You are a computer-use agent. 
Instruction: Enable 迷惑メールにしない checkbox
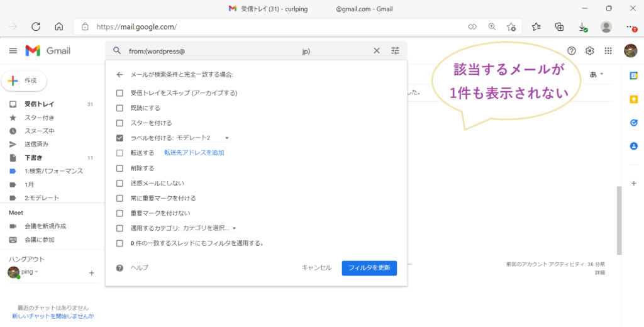[x=119, y=183]
